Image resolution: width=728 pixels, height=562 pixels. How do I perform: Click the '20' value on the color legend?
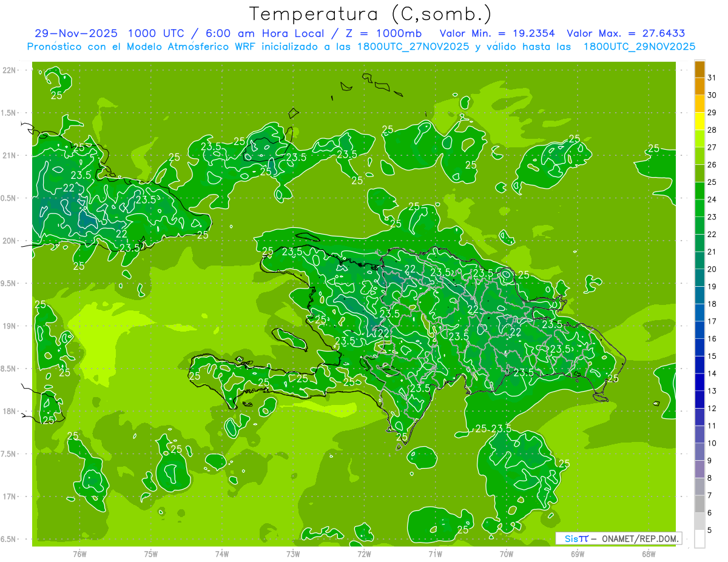click(x=712, y=269)
